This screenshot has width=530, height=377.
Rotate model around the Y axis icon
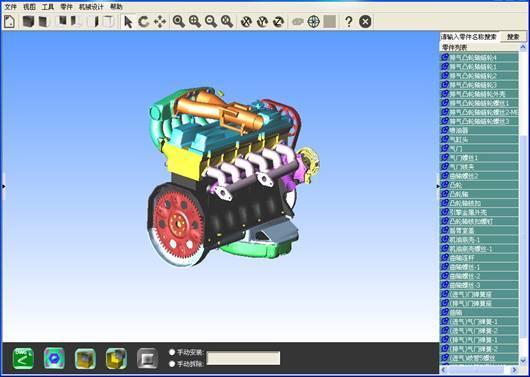[262, 22]
